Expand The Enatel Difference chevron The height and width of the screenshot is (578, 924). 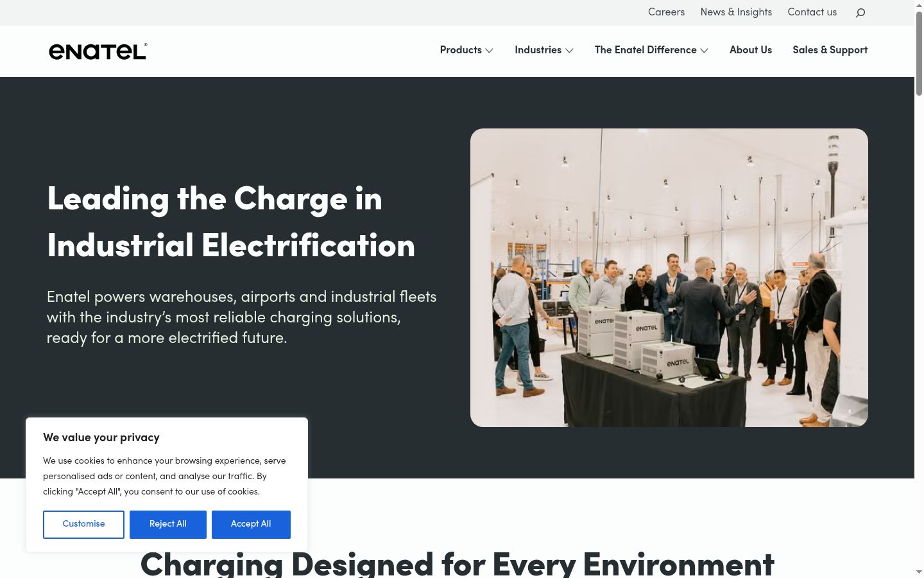(x=704, y=51)
